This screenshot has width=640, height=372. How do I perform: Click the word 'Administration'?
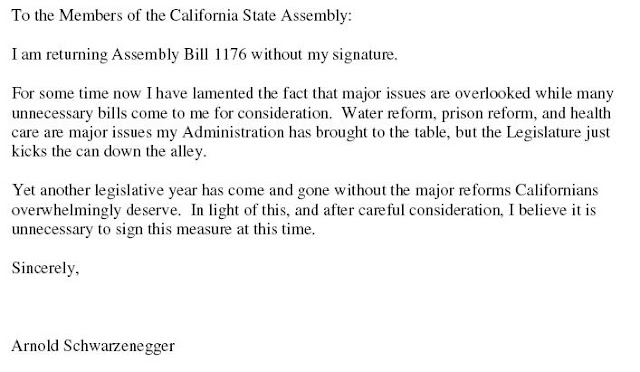pos(233,132)
